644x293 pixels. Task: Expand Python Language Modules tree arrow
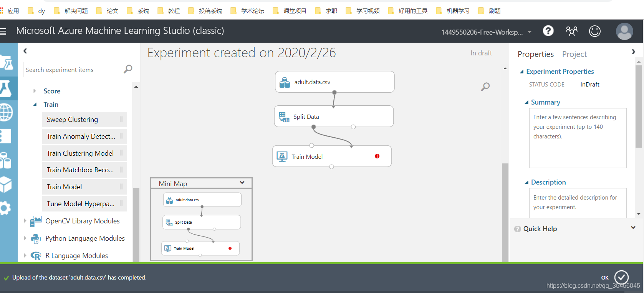(25, 238)
